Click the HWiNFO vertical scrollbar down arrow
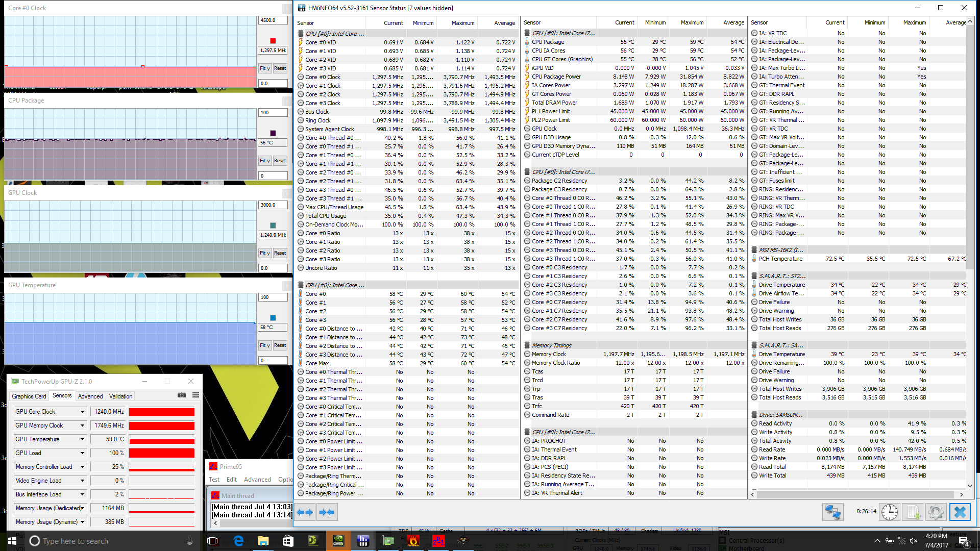 tap(970, 486)
